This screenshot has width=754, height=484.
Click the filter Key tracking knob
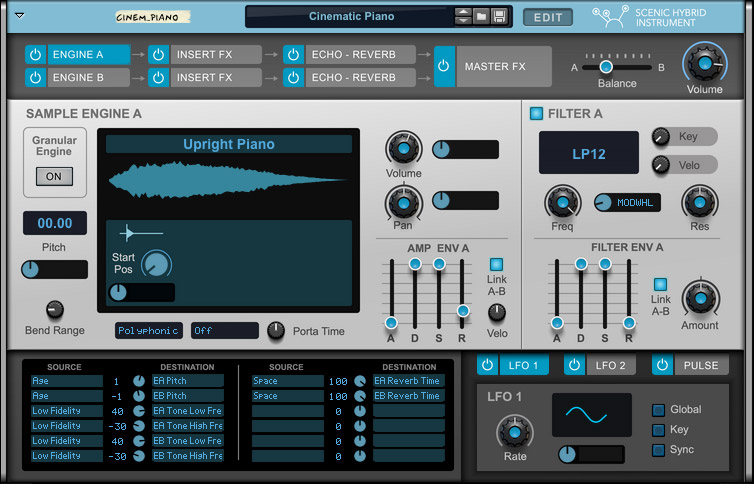(x=661, y=137)
